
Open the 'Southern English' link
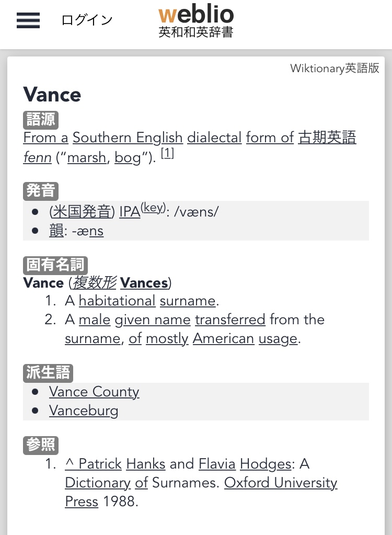click(128, 138)
